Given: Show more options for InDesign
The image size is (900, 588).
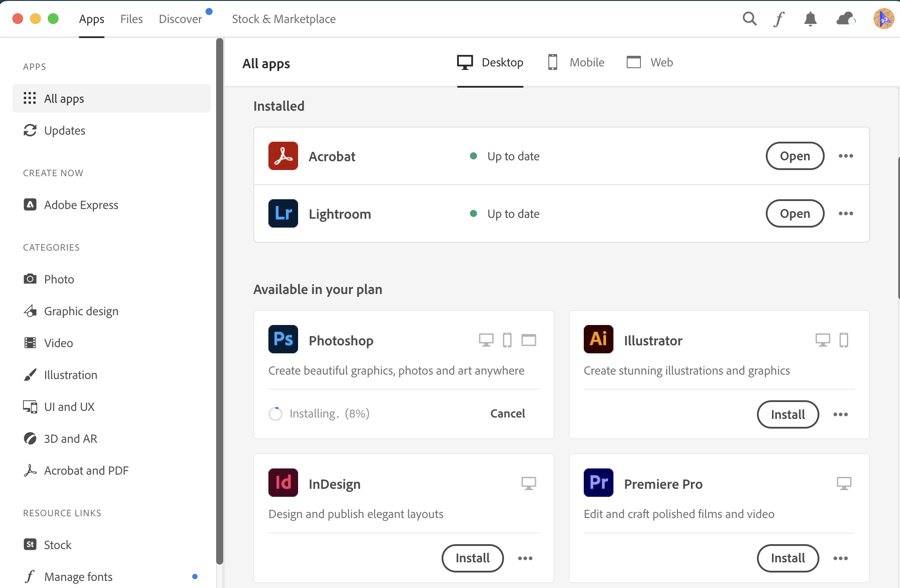Looking at the screenshot, I should click(x=525, y=558).
